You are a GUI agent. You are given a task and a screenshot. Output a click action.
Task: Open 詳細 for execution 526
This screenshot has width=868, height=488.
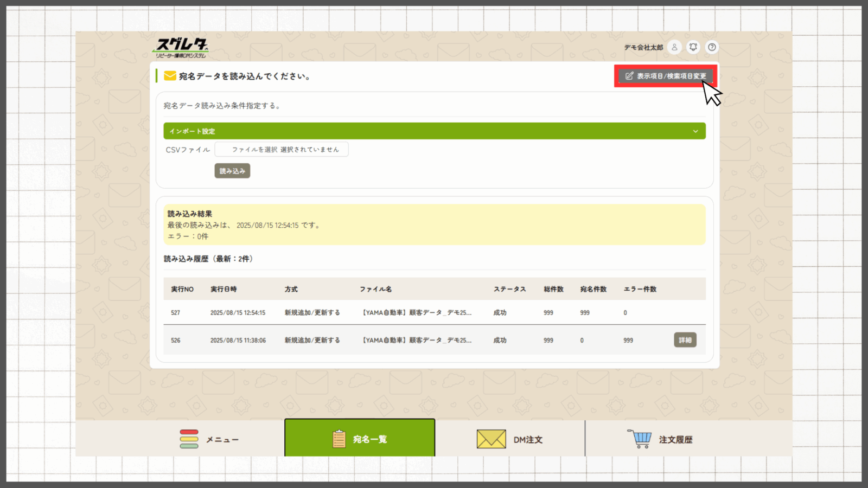point(685,340)
